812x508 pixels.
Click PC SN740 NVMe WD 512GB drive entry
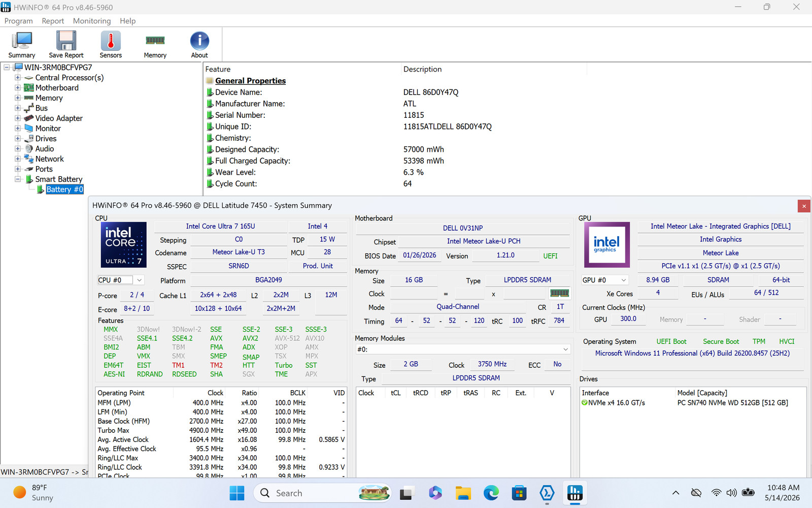(733, 403)
